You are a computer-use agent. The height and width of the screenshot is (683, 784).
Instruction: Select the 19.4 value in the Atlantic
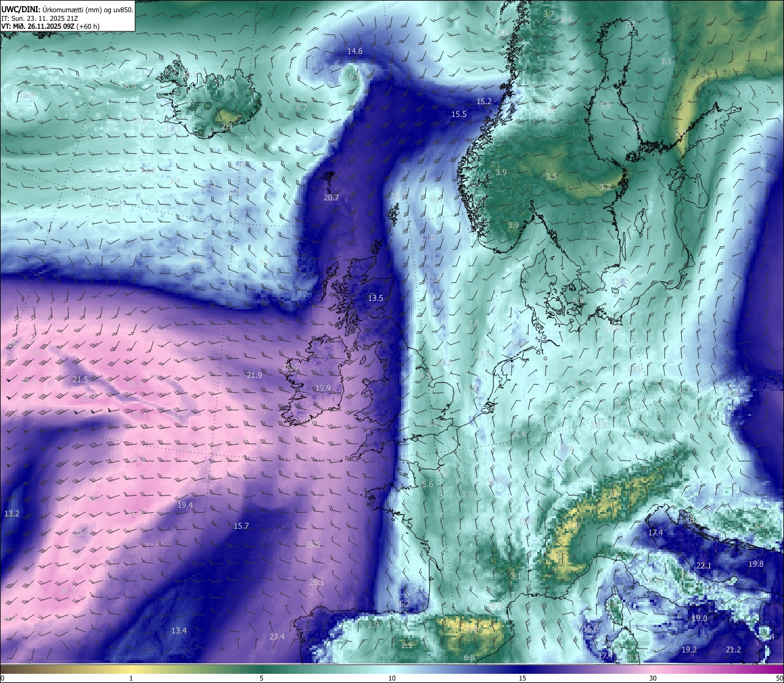tap(185, 505)
